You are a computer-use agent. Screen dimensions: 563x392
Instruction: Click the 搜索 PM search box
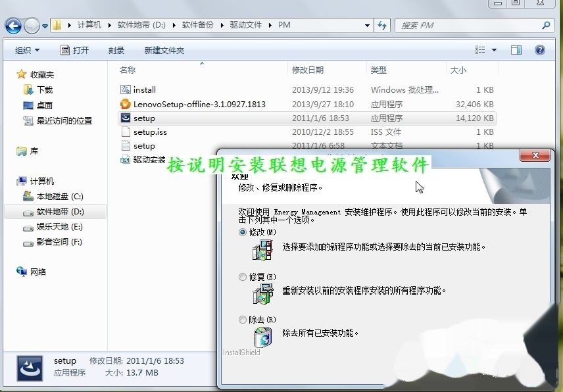[x=474, y=26]
